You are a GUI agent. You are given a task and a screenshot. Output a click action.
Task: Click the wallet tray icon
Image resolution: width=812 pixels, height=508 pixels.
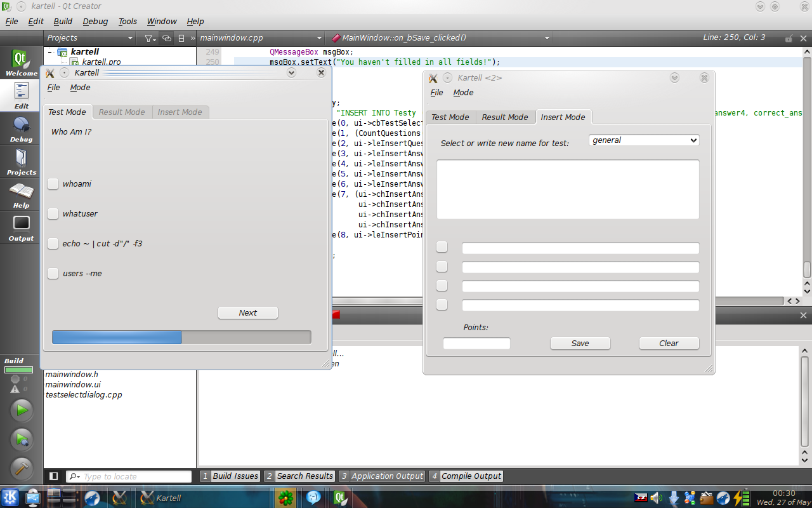pyautogui.click(x=707, y=498)
